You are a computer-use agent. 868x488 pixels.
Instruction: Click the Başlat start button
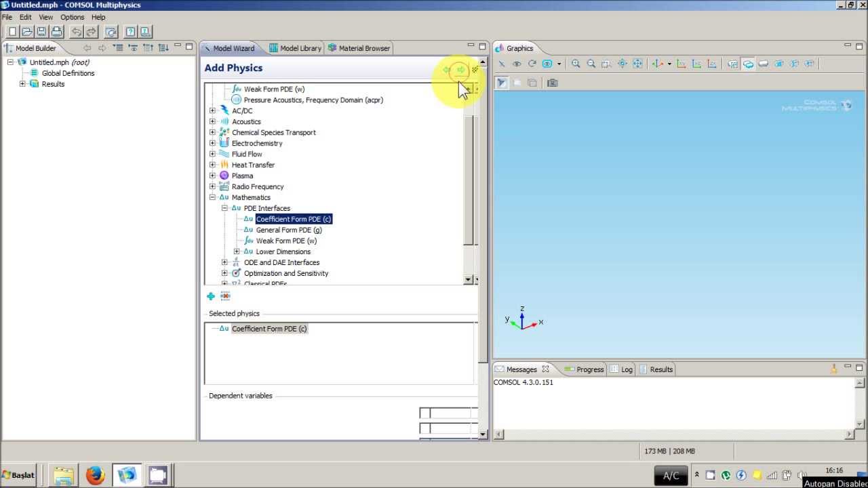click(18, 475)
